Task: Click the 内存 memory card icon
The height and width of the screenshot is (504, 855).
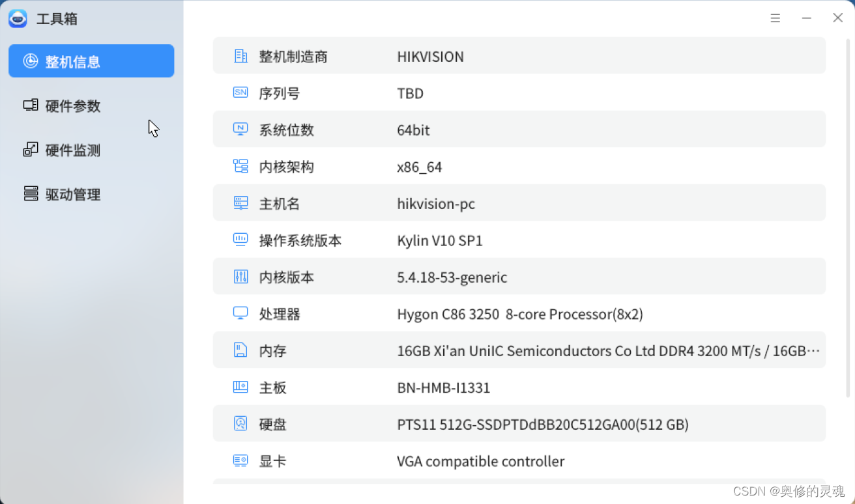Action: (240, 350)
